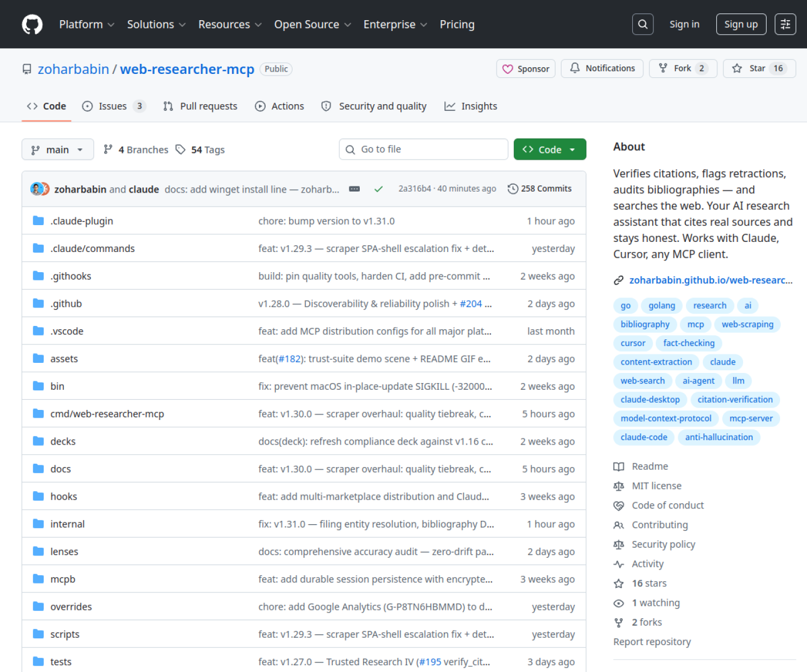Open the overrides folder name
The height and width of the screenshot is (672, 807).
pyautogui.click(x=71, y=606)
